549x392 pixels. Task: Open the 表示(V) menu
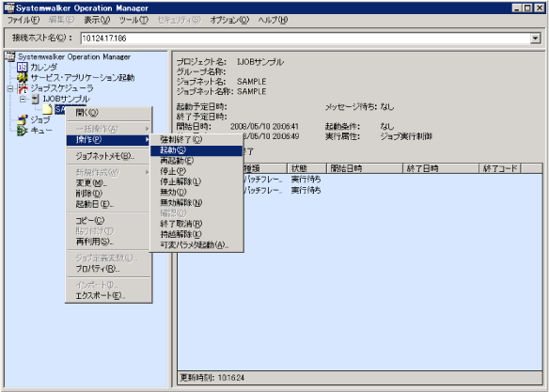pos(97,20)
